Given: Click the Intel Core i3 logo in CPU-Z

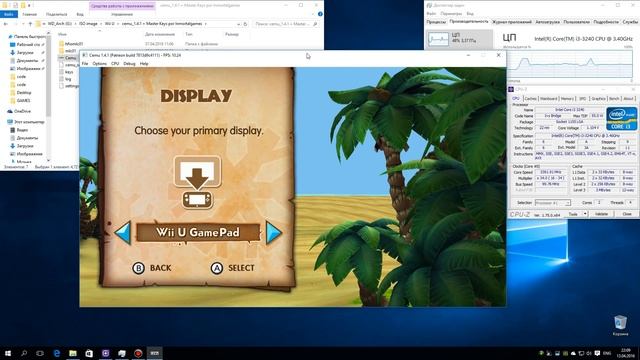Looking at the screenshot, I should [x=622, y=119].
